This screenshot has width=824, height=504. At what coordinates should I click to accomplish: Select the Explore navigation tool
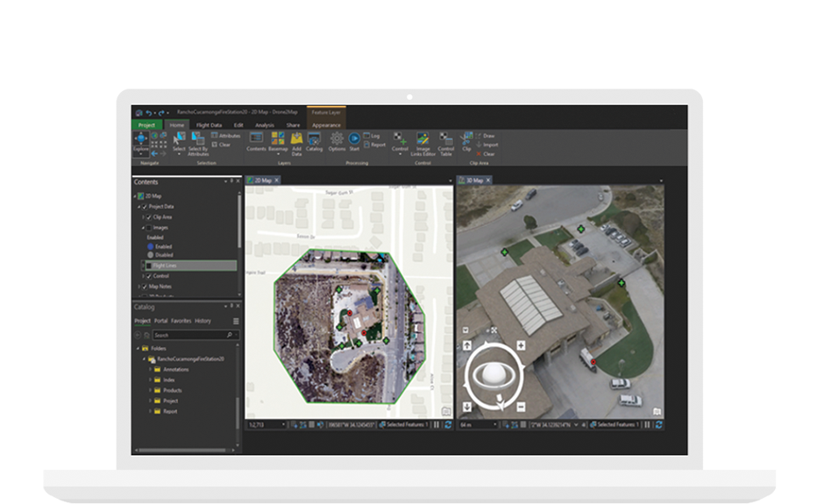(140, 140)
